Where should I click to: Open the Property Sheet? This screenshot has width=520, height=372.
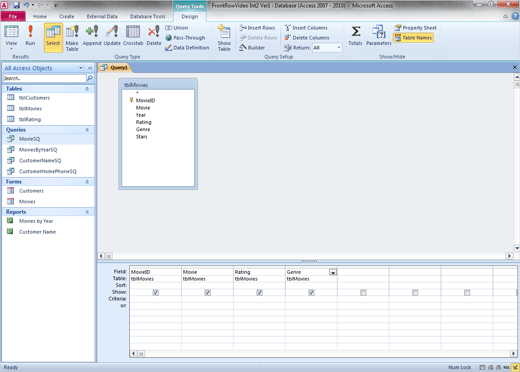tap(415, 28)
